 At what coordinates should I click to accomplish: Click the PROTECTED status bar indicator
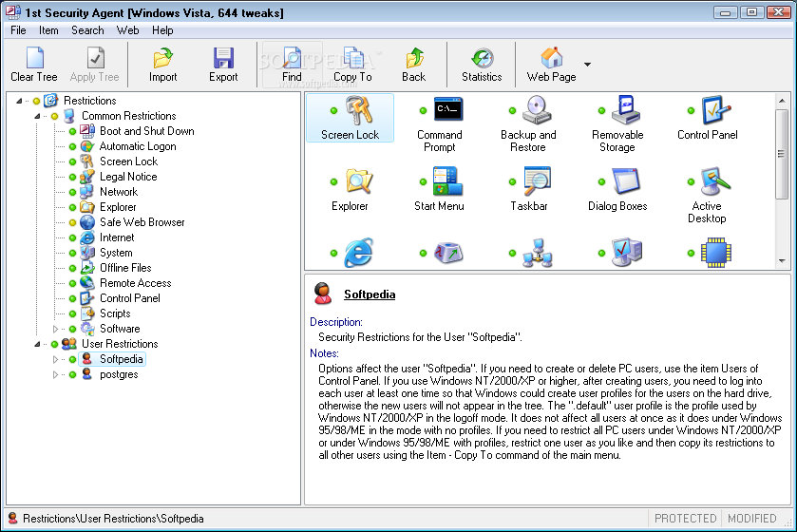tap(685, 519)
